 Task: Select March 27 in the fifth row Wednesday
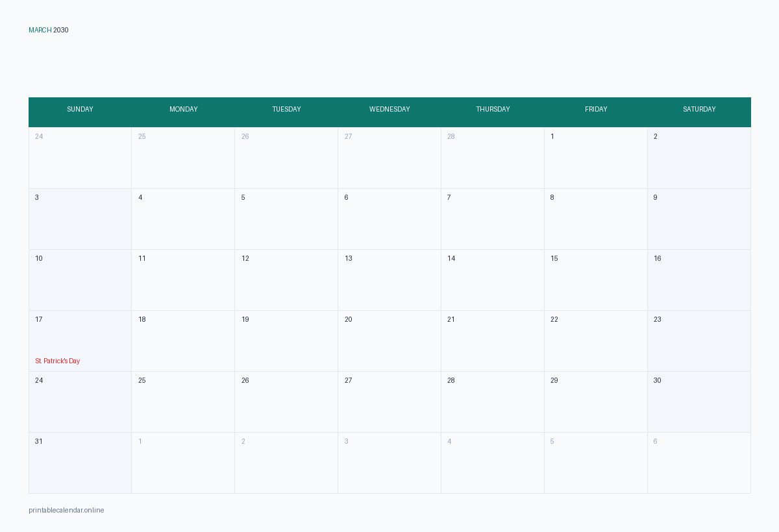(x=389, y=402)
